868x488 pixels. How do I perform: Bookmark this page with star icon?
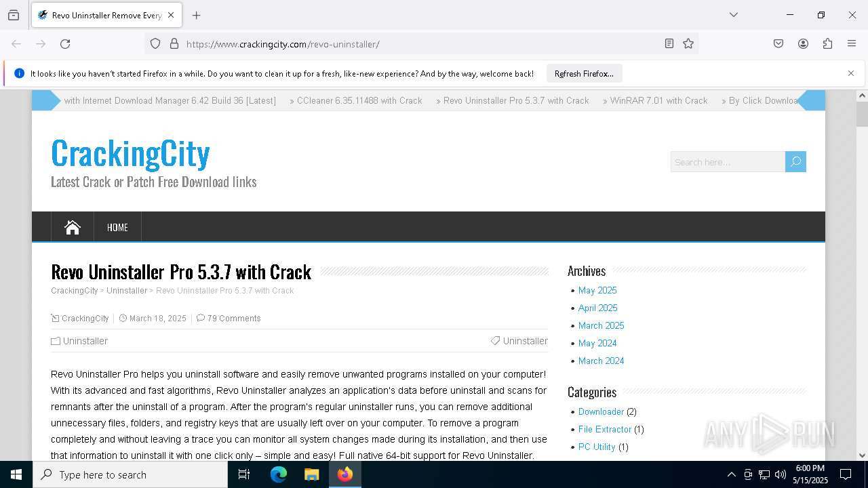tap(688, 43)
